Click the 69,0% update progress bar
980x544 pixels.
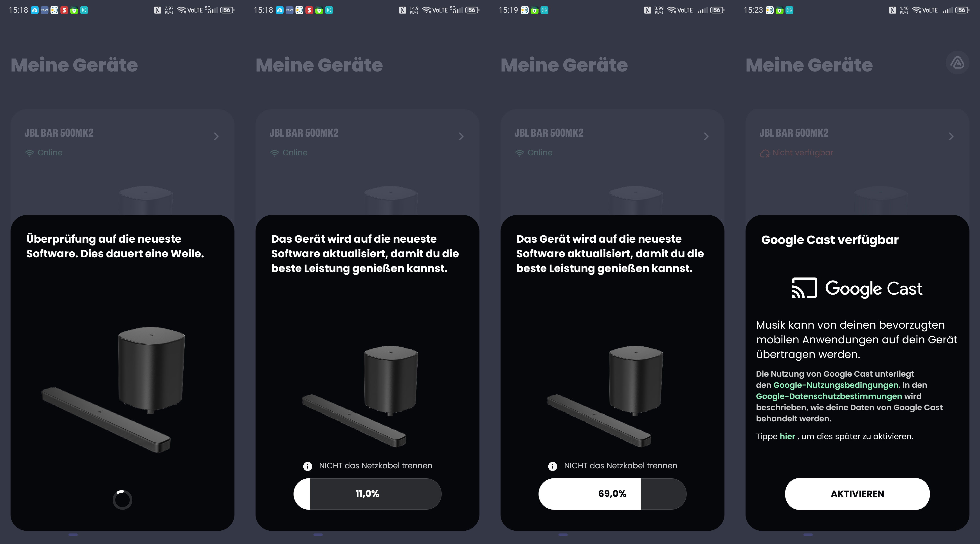[612, 494]
